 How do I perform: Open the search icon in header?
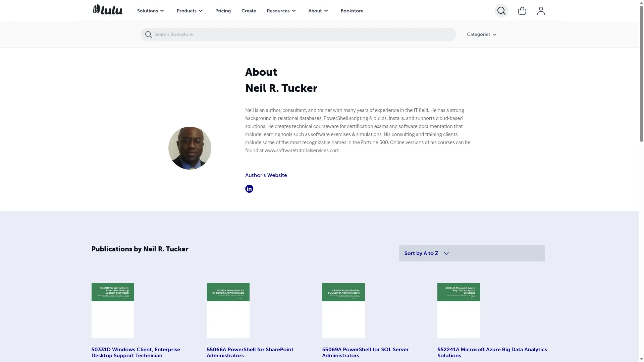click(x=501, y=11)
